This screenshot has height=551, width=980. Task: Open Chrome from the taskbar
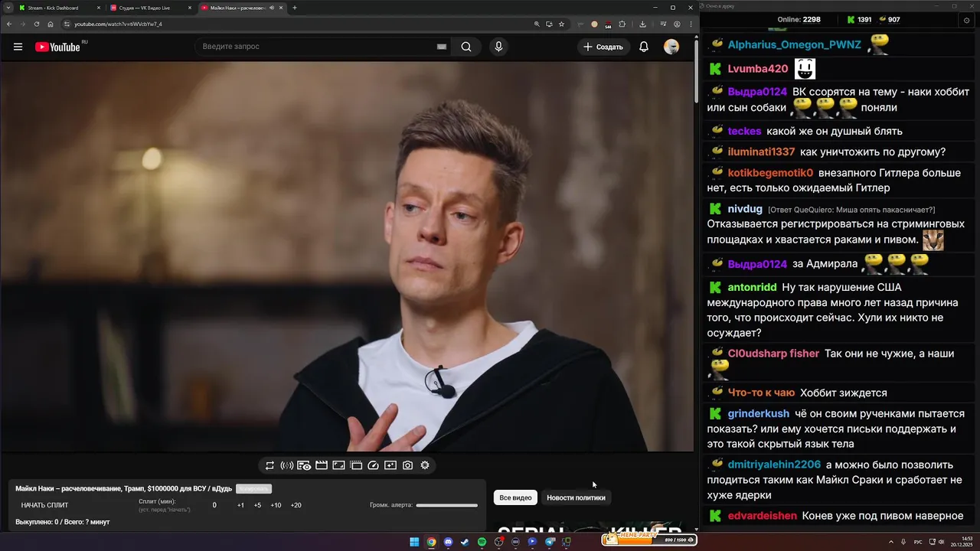click(431, 542)
